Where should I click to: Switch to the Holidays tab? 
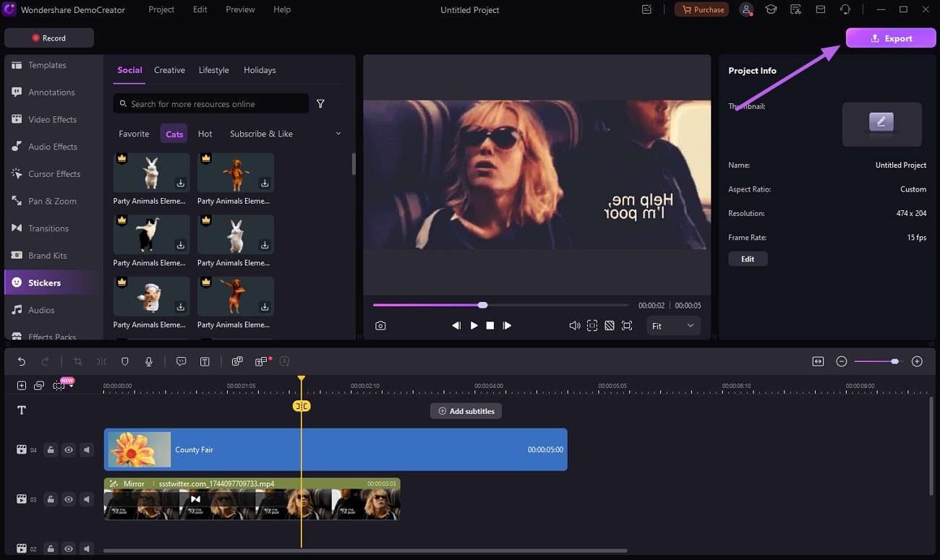(260, 70)
